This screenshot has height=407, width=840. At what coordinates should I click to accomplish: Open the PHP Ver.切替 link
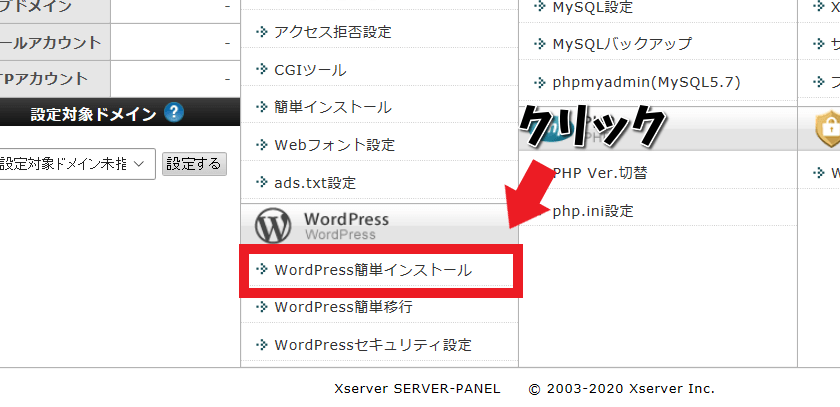[x=599, y=173]
